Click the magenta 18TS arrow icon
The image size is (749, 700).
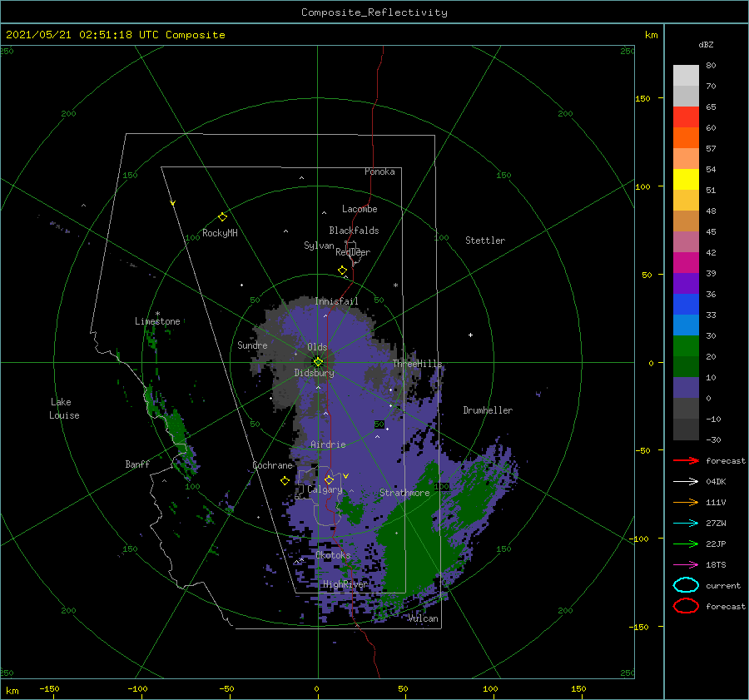tap(686, 565)
